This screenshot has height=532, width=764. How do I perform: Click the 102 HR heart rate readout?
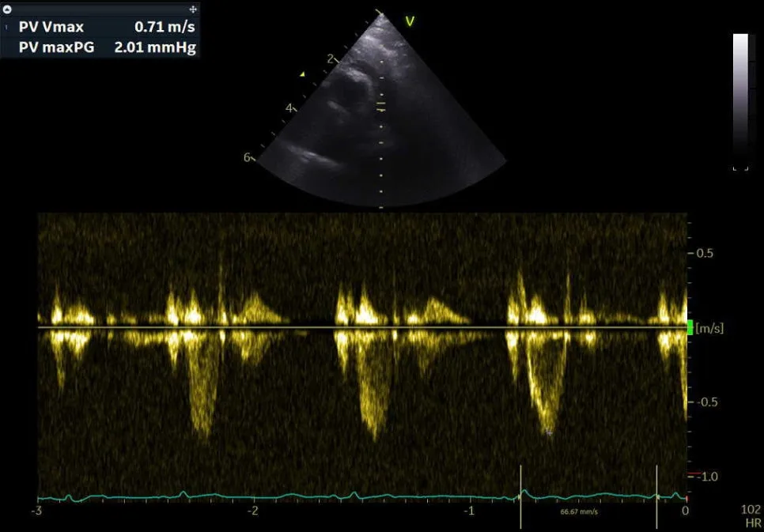click(x=751, y=516)
